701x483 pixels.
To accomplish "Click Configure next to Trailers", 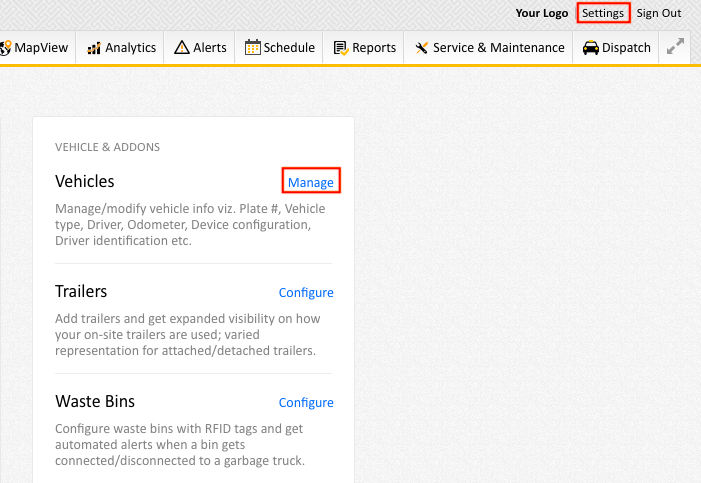I will tap(306, 292).
